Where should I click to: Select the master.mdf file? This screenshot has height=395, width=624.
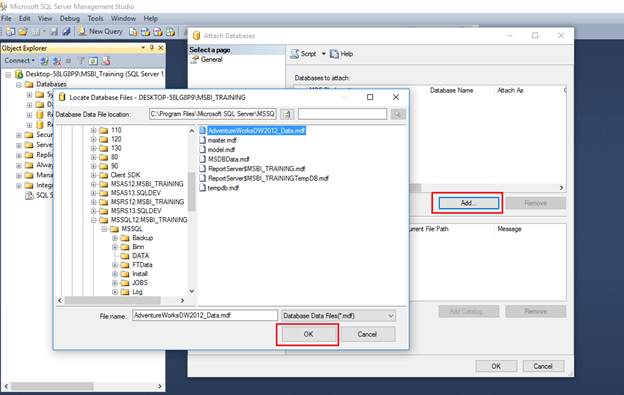point(222,140)
